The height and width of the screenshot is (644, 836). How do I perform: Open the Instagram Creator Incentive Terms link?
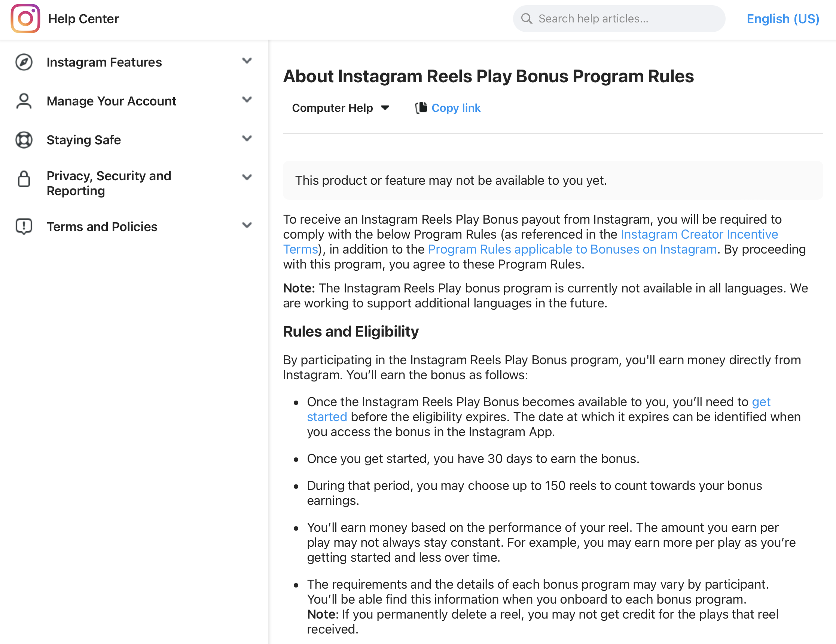[699, 234]
